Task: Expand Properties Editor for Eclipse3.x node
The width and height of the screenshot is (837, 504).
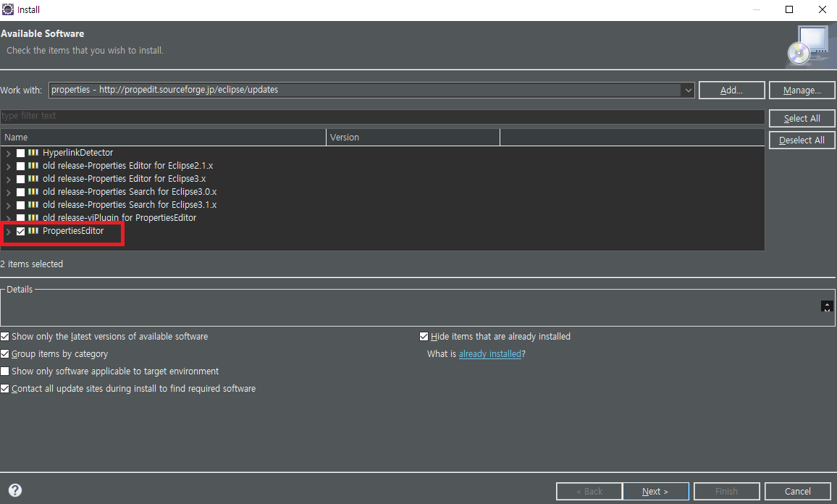Action: pyautogui.click(x=8, y=180)
